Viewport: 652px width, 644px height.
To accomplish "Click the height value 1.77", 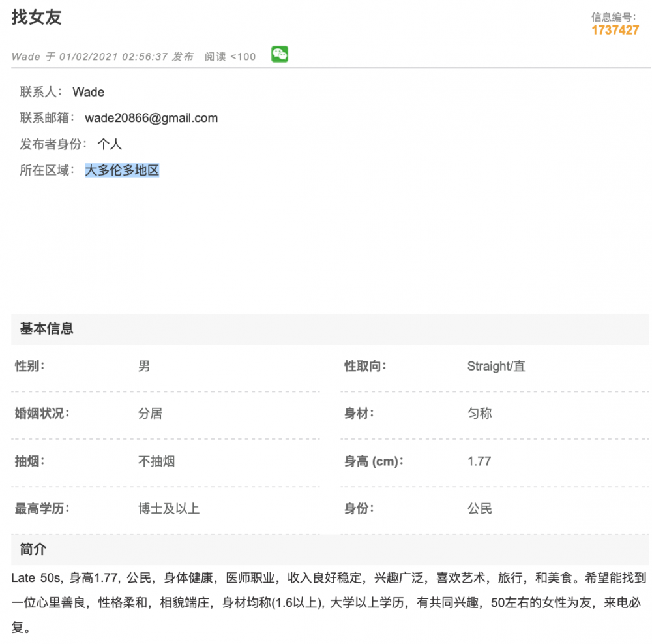I will tap(479, 461).
